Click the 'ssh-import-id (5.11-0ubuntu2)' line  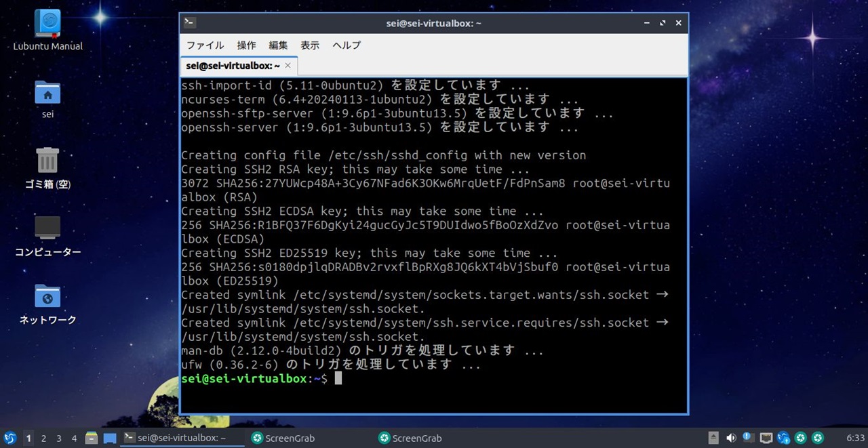click(x=356, y=85)
